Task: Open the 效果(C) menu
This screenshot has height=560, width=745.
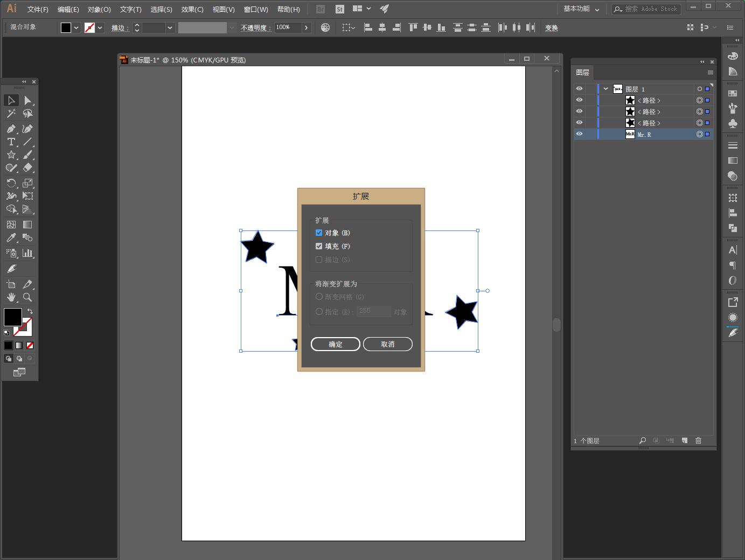Action: pyautogui.click(x=192, y=10)
